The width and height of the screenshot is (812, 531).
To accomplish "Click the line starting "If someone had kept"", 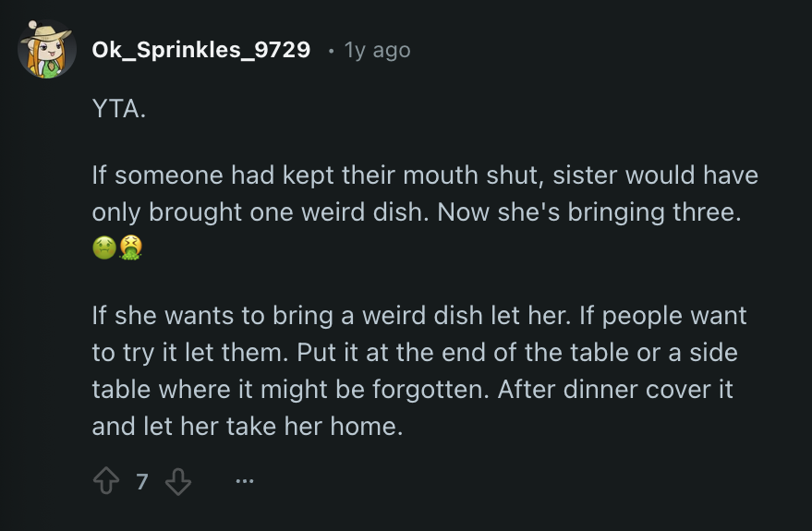I will [x=425, y=175].
